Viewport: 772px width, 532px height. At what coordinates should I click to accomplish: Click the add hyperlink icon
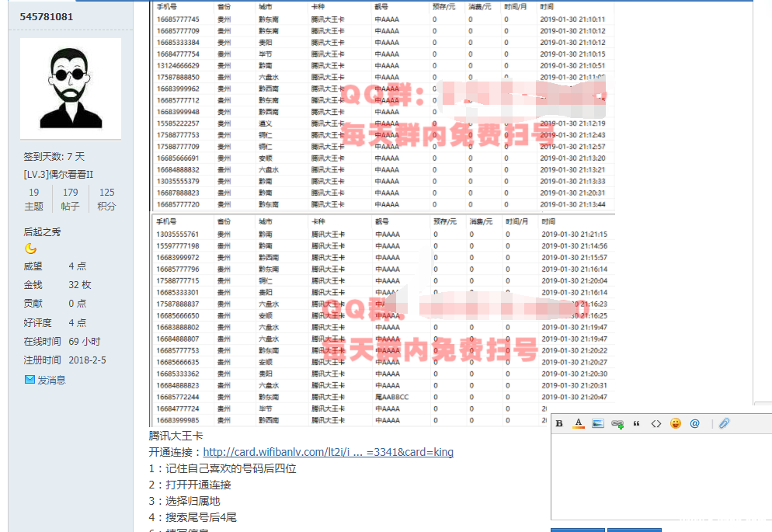click(617, 423)
